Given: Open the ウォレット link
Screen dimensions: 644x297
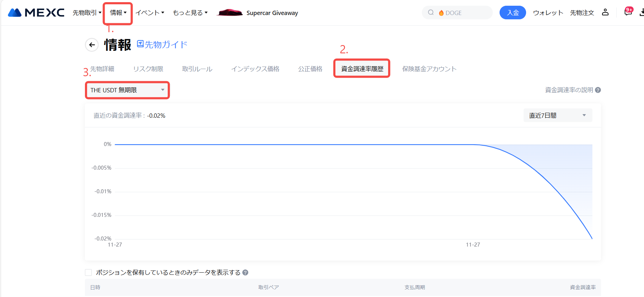Looking at the screenshot, I should tap(548, 13).
